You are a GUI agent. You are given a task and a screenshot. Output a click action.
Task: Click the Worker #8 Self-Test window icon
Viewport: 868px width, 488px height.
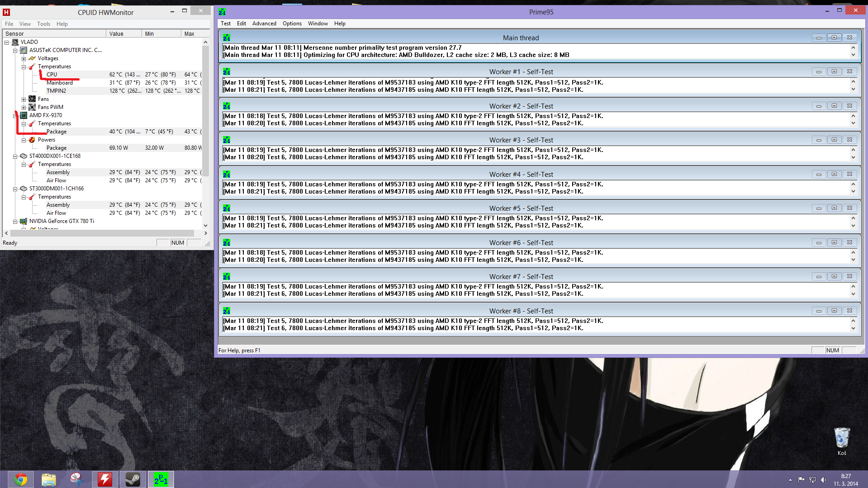227,311
